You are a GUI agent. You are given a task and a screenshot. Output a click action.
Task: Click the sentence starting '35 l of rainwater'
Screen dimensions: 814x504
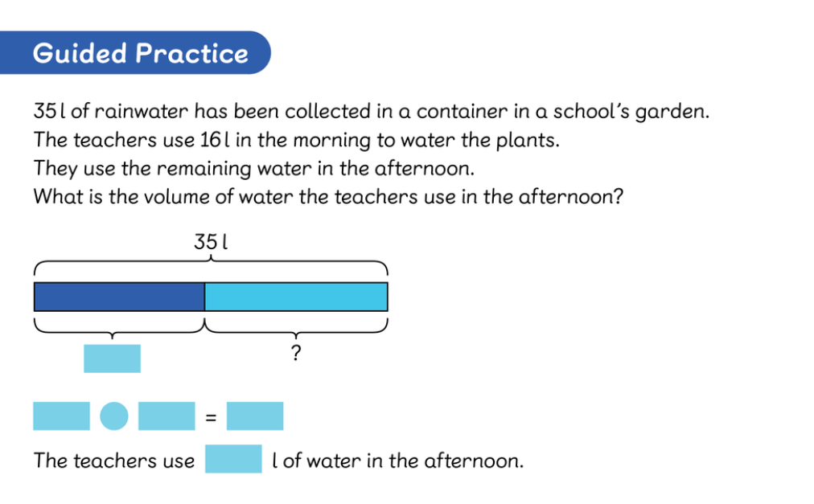point(371,112)
